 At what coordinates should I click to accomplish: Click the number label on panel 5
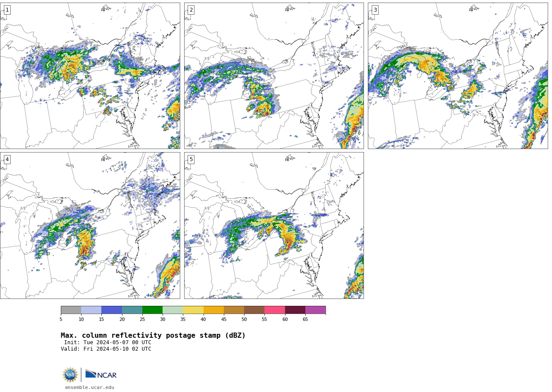[191, 159]
